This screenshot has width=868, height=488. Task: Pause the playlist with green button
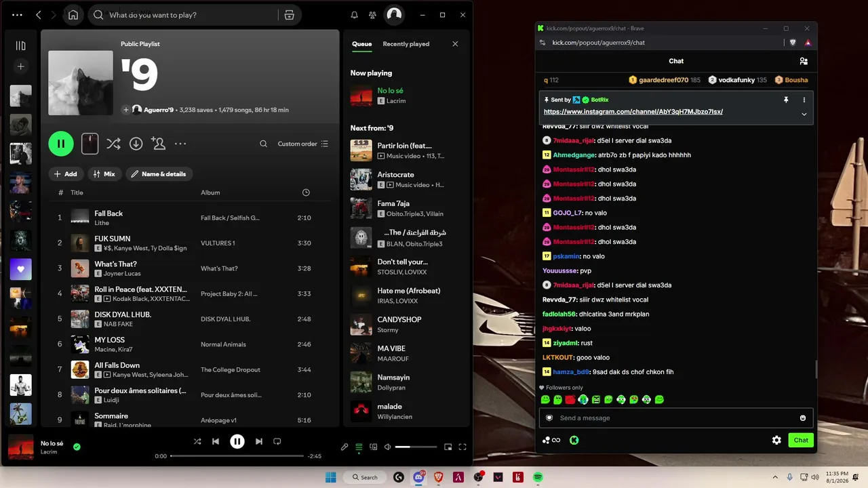[x=61, y=144]
